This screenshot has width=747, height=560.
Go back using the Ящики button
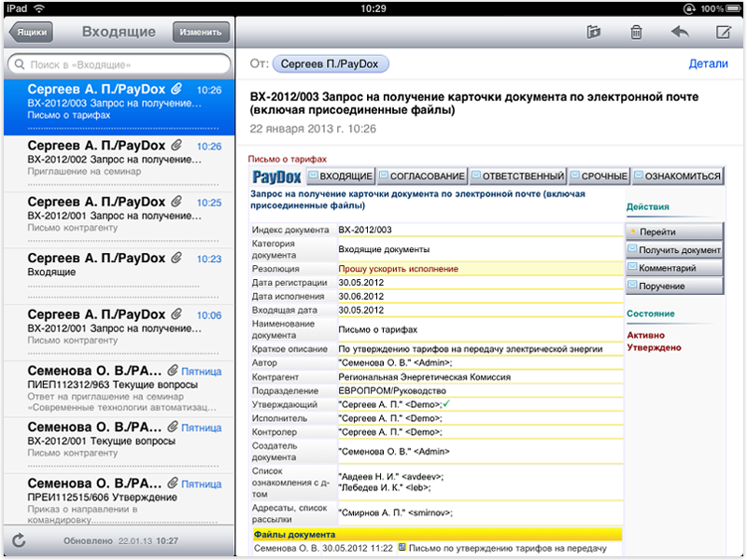coord(34,31)
